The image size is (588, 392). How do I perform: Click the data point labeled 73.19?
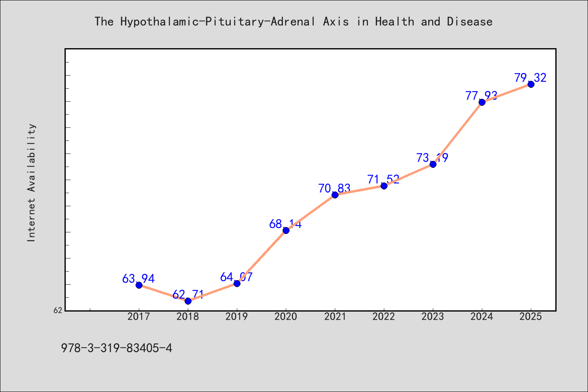pyautogui.click(x=433, y=164)
